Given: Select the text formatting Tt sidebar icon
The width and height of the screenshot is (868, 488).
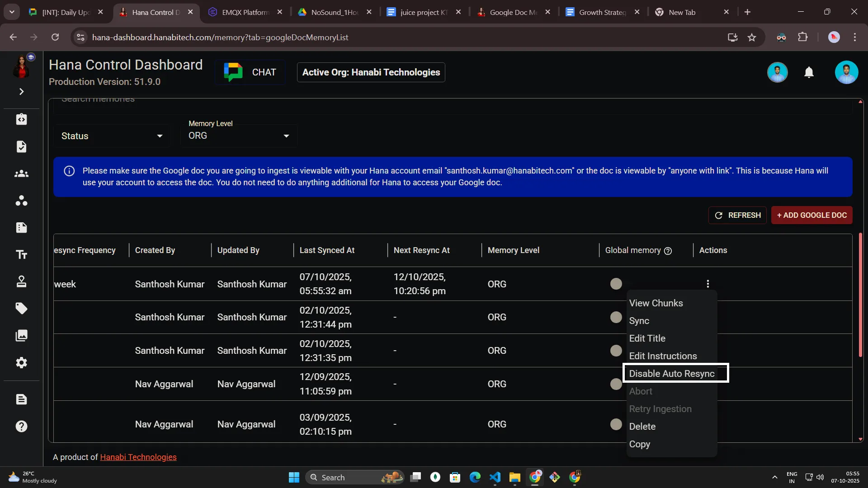Looking at the screenshot, I should coord(21,254).
